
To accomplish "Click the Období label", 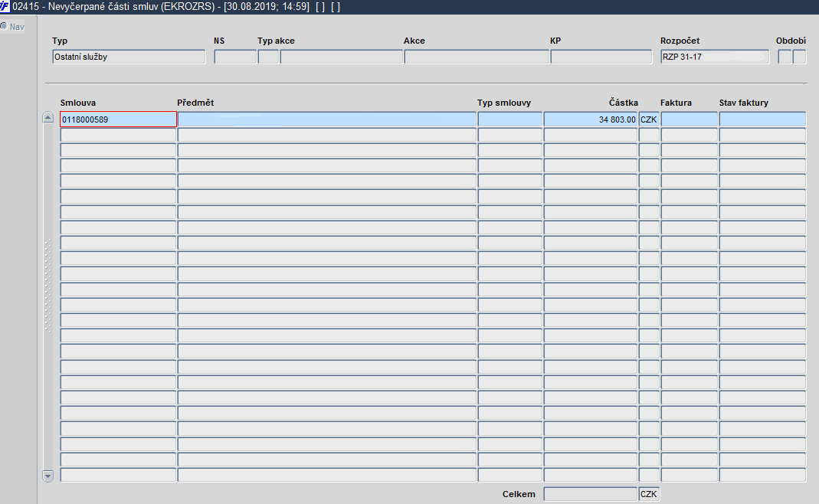I will coord(791,41).
